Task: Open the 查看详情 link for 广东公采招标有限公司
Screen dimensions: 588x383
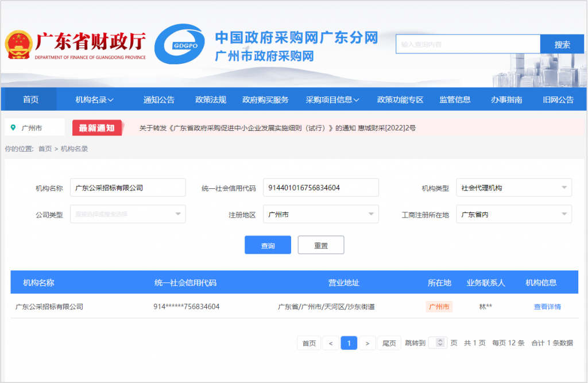Action: pos(547,307)
